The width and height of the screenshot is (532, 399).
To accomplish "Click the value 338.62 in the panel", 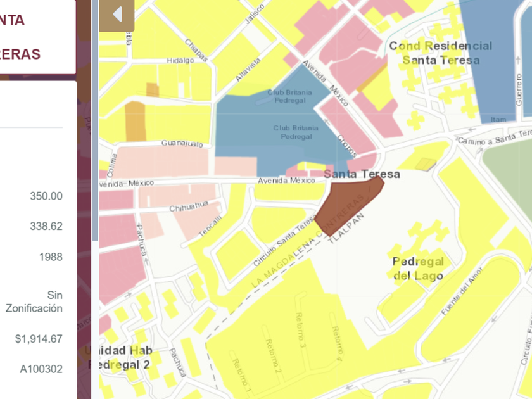I will [x=46, y=226].
